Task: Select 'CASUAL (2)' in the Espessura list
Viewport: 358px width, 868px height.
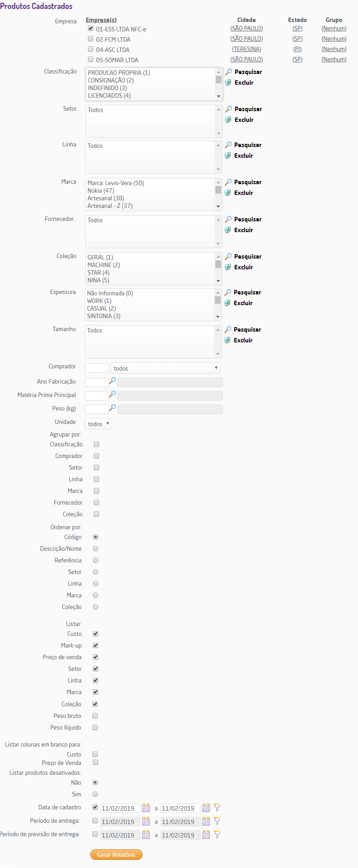Action: click(101, 308)
